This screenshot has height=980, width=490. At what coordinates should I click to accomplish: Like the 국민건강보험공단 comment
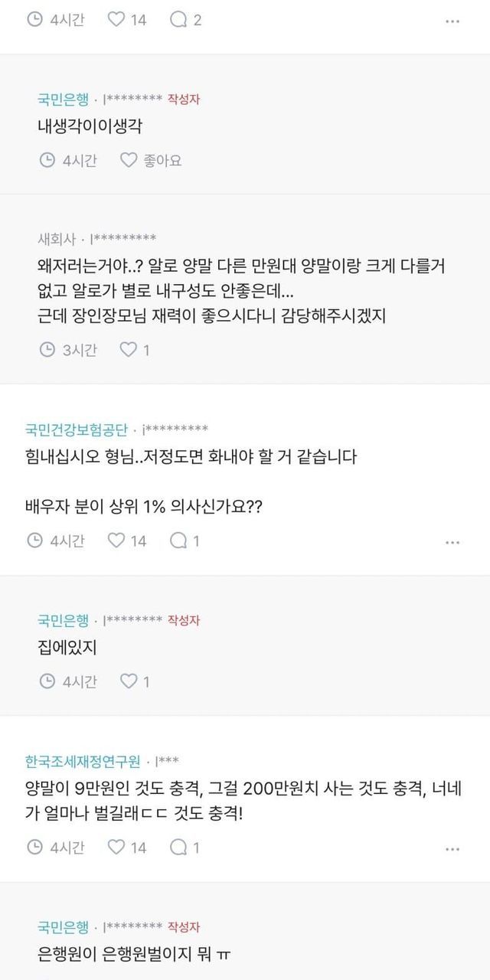(x=116, y=541)
